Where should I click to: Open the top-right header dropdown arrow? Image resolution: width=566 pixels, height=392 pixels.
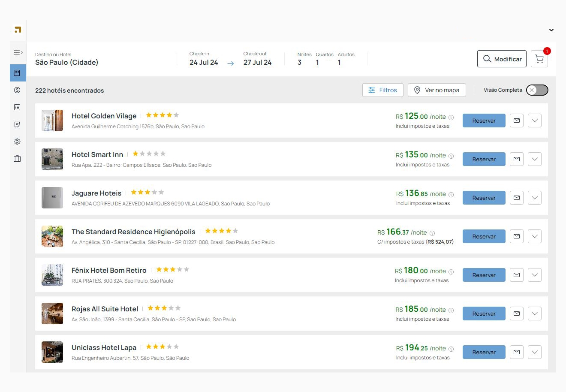pos(551,30)
